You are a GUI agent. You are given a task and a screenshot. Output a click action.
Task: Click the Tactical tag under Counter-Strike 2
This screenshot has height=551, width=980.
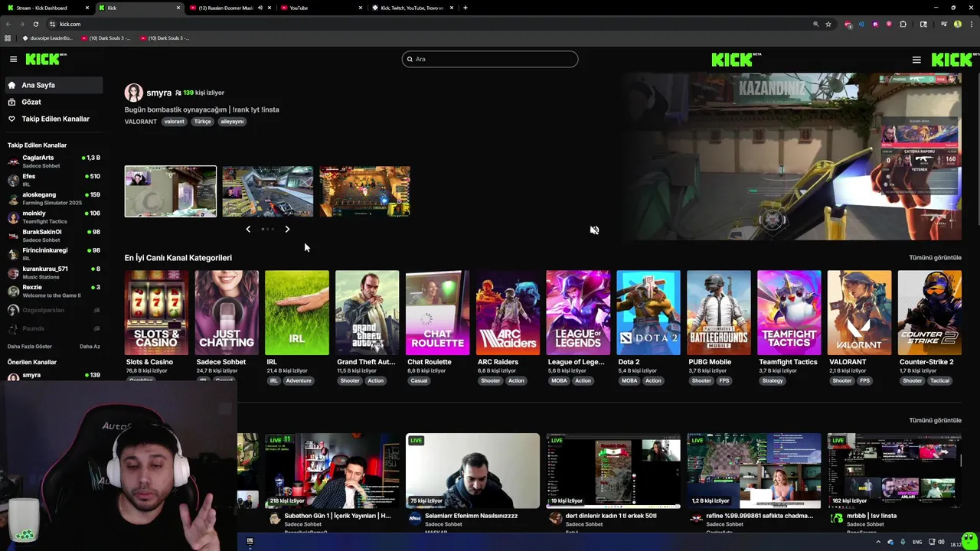pos(939,380)
